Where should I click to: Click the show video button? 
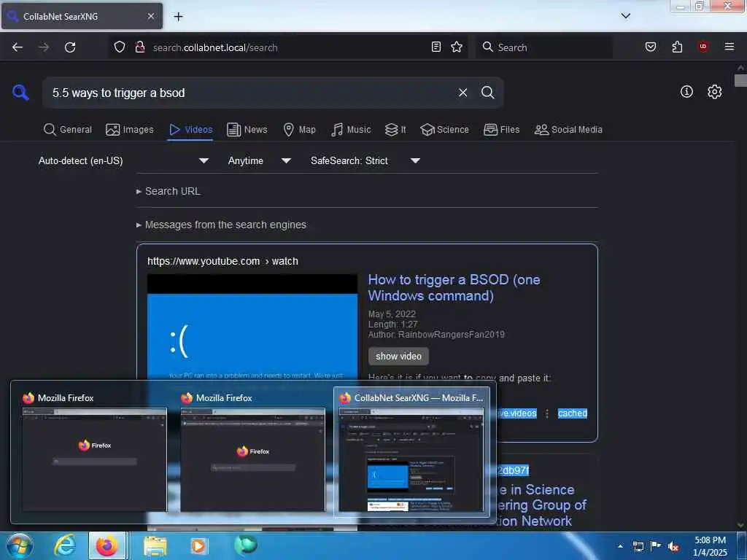pos(398,356)
